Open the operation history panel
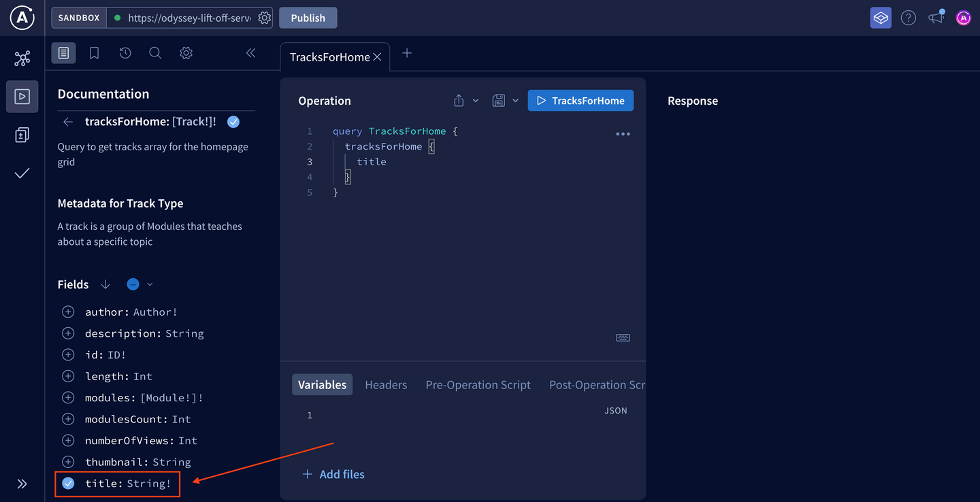This screenshot has height=502, width=980. coord(125,52)
